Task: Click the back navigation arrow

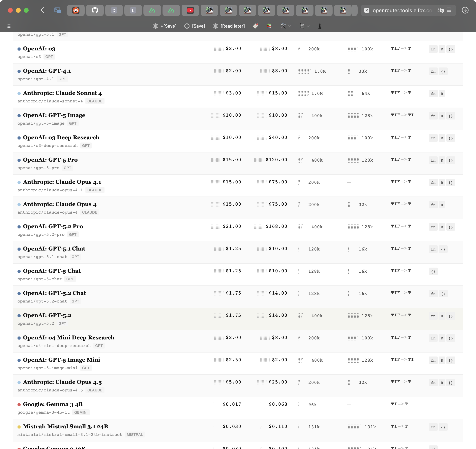Action: (42, 11)
